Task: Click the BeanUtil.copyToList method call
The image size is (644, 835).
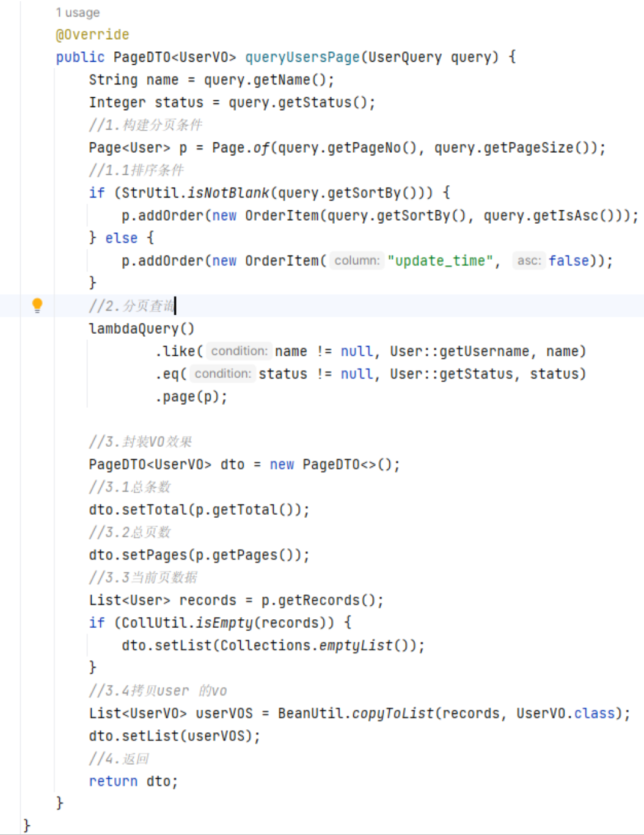Action: (x=355, y=713)
